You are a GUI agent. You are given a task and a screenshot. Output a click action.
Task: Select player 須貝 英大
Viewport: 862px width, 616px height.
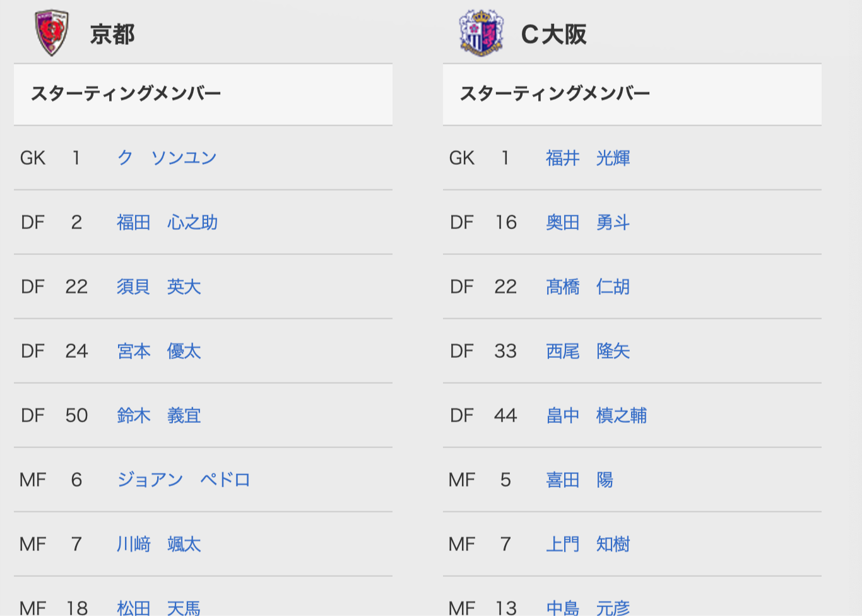tap(159, 287)
